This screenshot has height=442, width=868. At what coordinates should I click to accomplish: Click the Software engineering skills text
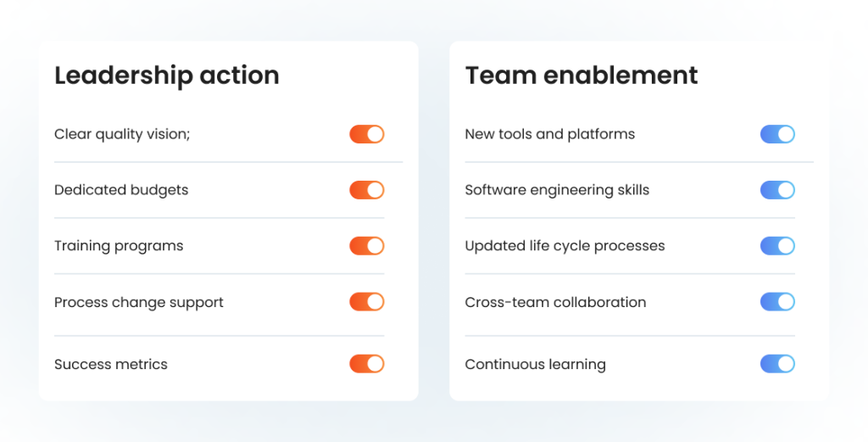tap(557, 191)
